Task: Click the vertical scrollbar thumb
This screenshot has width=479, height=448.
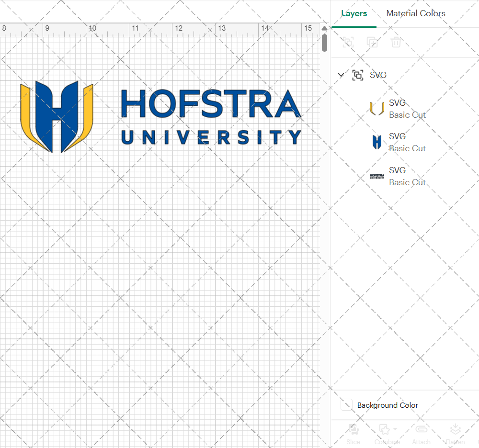Action: tap(324, 43)
